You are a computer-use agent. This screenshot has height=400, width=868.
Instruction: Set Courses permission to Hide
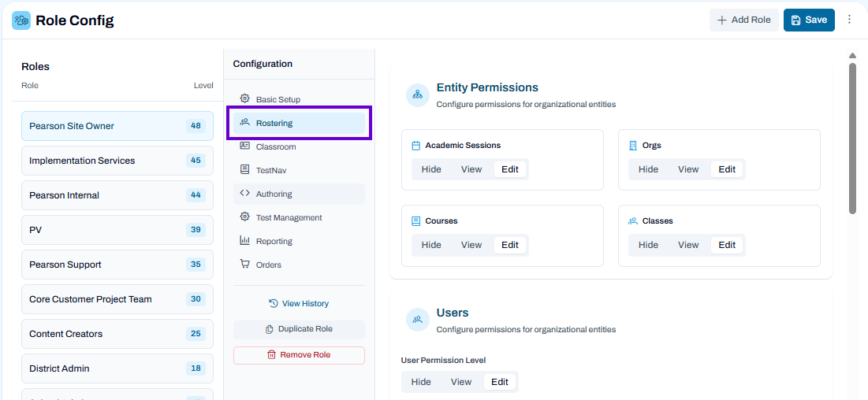click(431, 245)
